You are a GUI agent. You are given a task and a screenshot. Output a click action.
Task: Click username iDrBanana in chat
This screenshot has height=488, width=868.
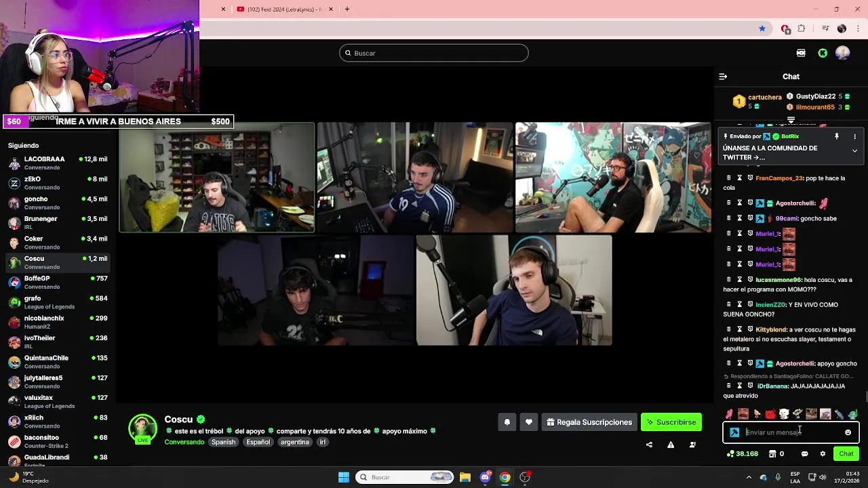coord(772,386)
